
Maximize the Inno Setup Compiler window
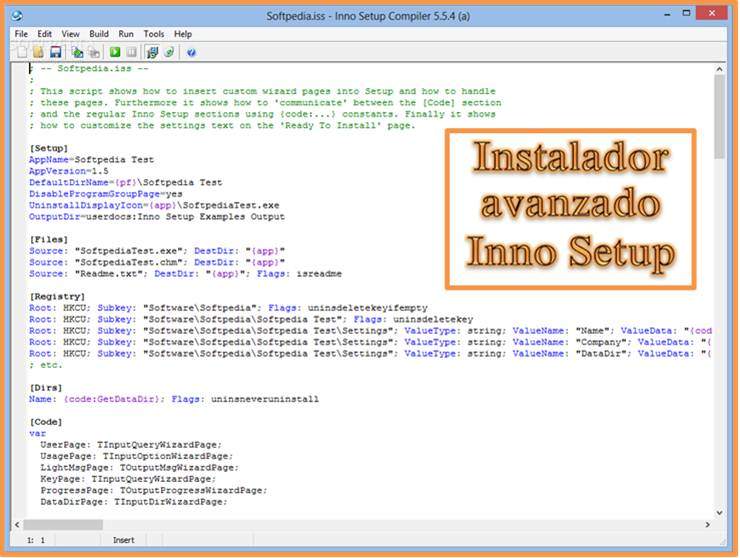point(686,14)
